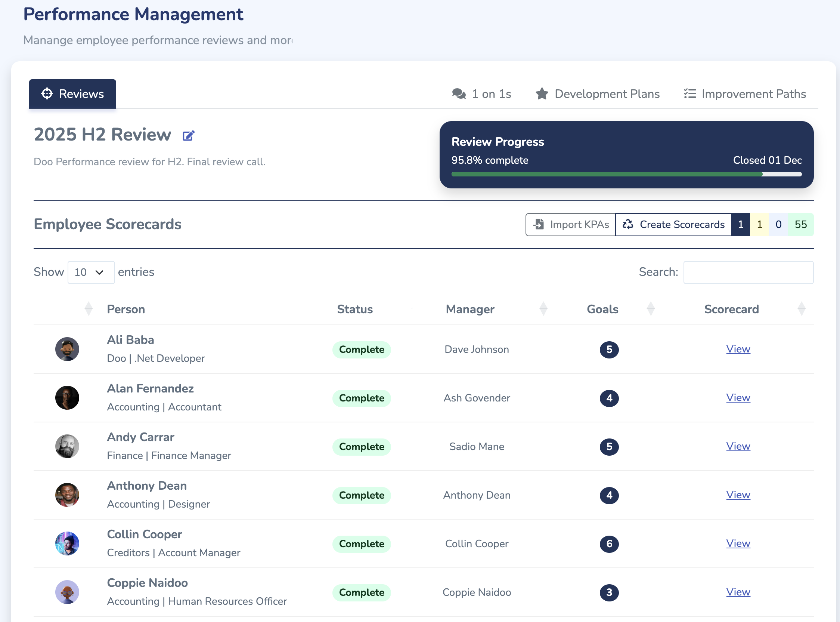Click Collin Cooper's avatar
Viewport: 840px width, 622px height.
pyautogui.click(x=67, y=543)
